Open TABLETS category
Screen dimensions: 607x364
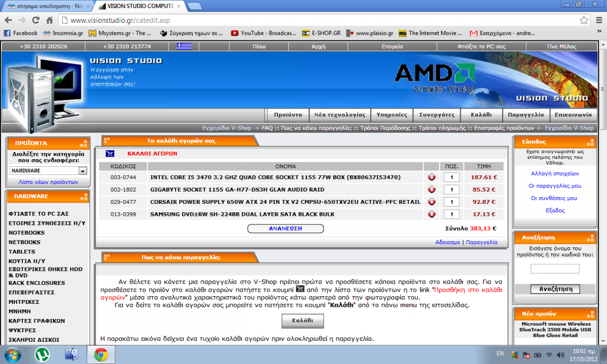pos(22,251)
